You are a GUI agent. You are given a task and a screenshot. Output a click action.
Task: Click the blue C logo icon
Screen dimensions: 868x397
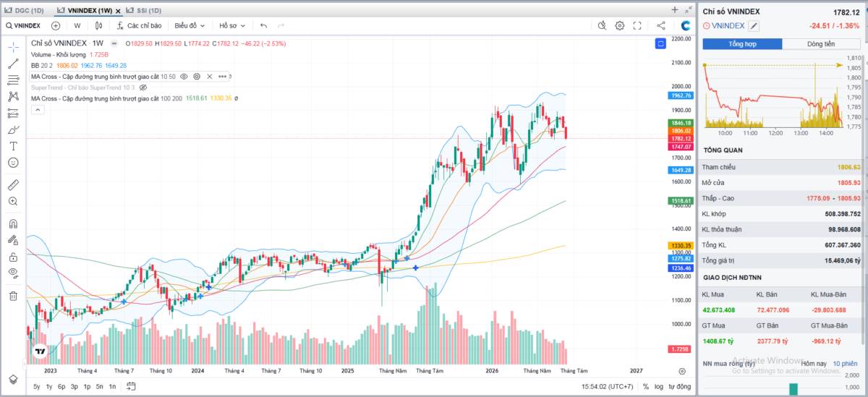coord(686,25)
